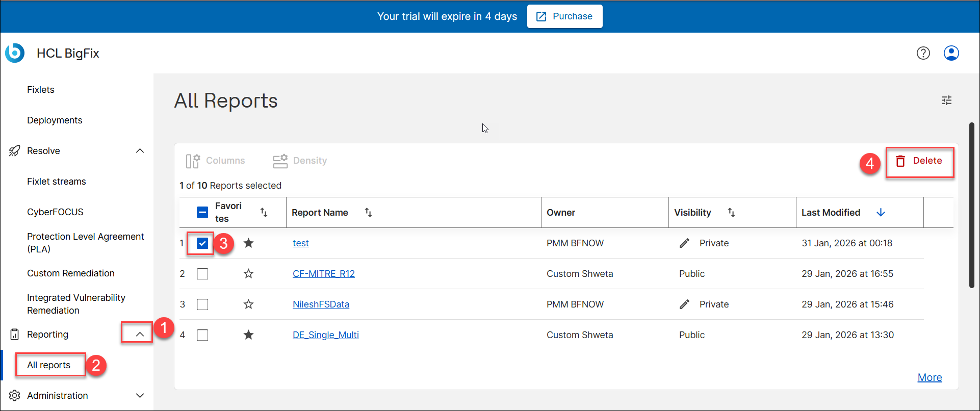Click the page vertical scrollbar
The height and width of the screenshot is (411, 980).
pyautogui.click(x=972, y=204)
